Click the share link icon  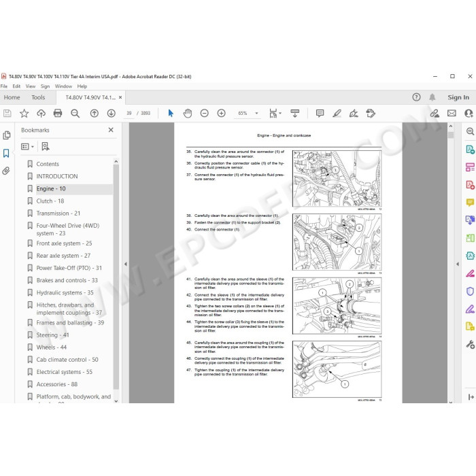point(435,114)
